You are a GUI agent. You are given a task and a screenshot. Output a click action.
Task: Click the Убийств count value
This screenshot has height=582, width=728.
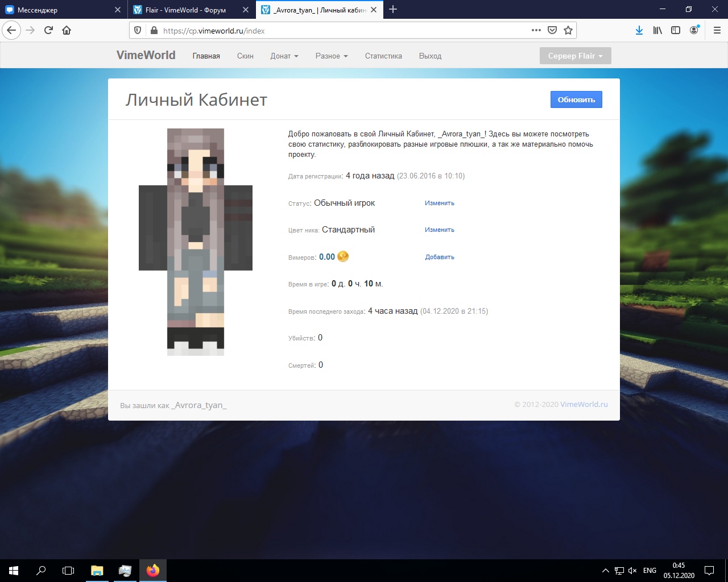(320, 338)
